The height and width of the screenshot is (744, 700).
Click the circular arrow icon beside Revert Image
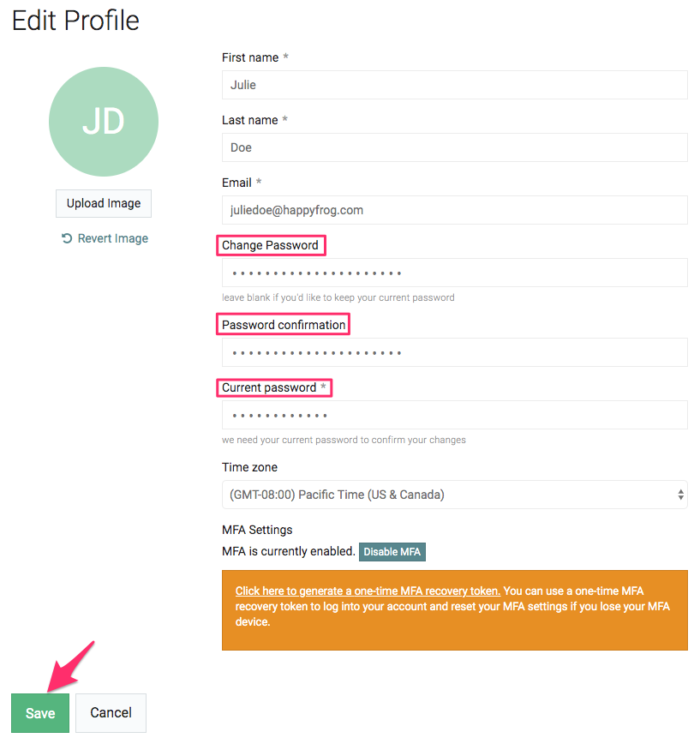(x=66, y=239)
